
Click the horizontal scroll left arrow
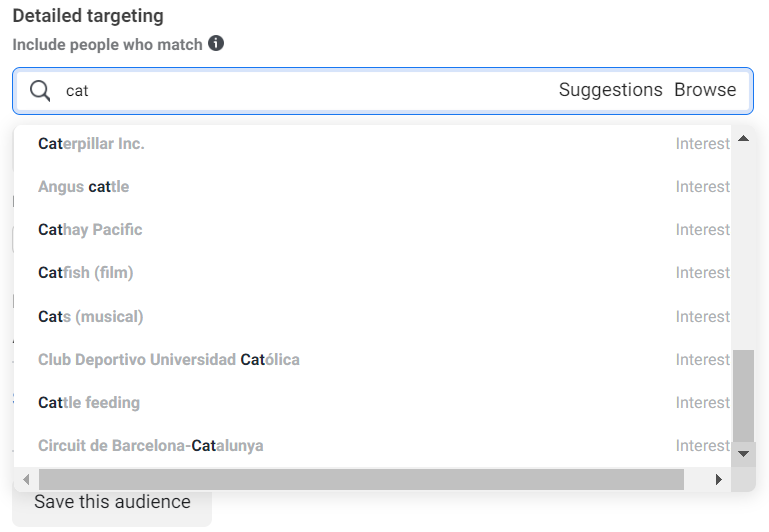[x=25, y=480]
